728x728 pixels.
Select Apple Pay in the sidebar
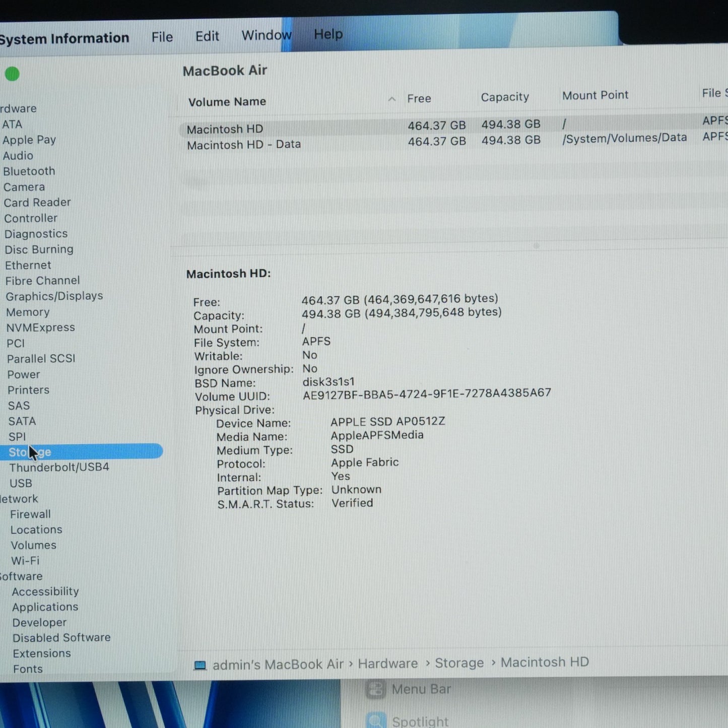pyautogui.click(x=29, y=140)
